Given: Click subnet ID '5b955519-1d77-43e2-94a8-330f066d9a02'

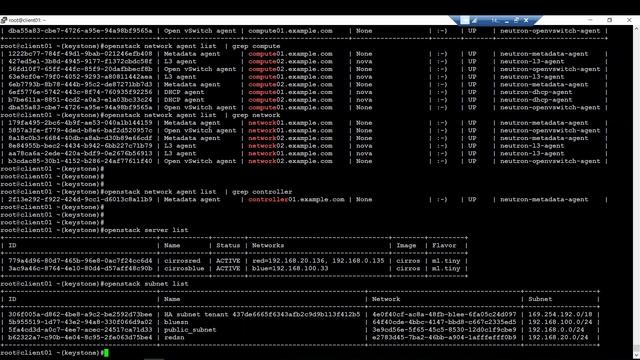Looking at the screenshot, I should pyautogui.click(x=80, y=322).
